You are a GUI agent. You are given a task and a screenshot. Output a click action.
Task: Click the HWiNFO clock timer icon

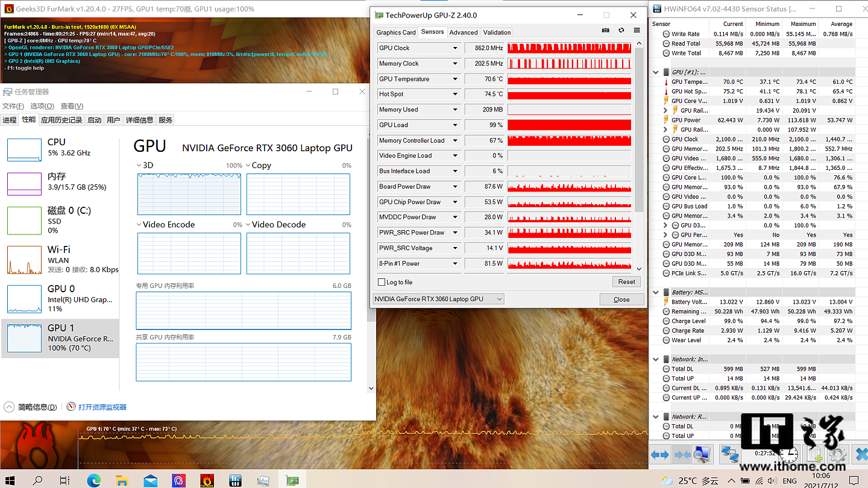point(788,455)
